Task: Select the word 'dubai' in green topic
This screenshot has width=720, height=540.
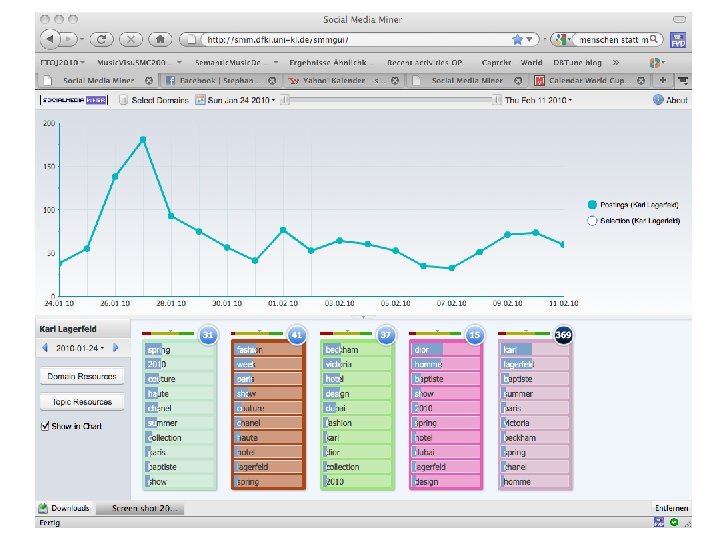Action: click(336, 408)
